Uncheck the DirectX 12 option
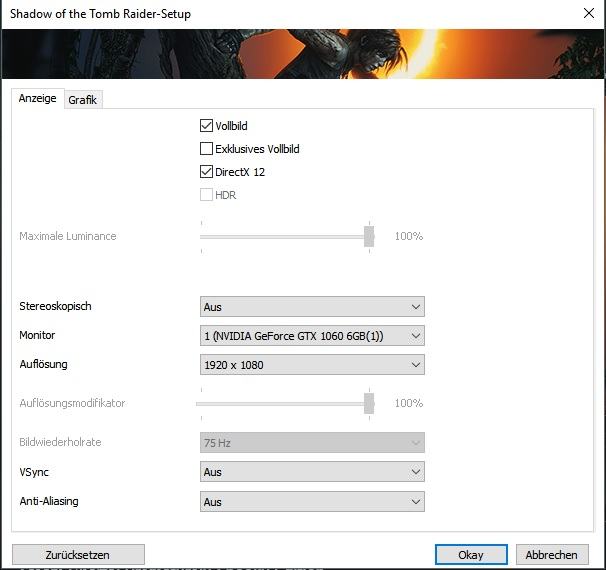The width and height of the screenshot is (606, 570). tap(206, 172)
